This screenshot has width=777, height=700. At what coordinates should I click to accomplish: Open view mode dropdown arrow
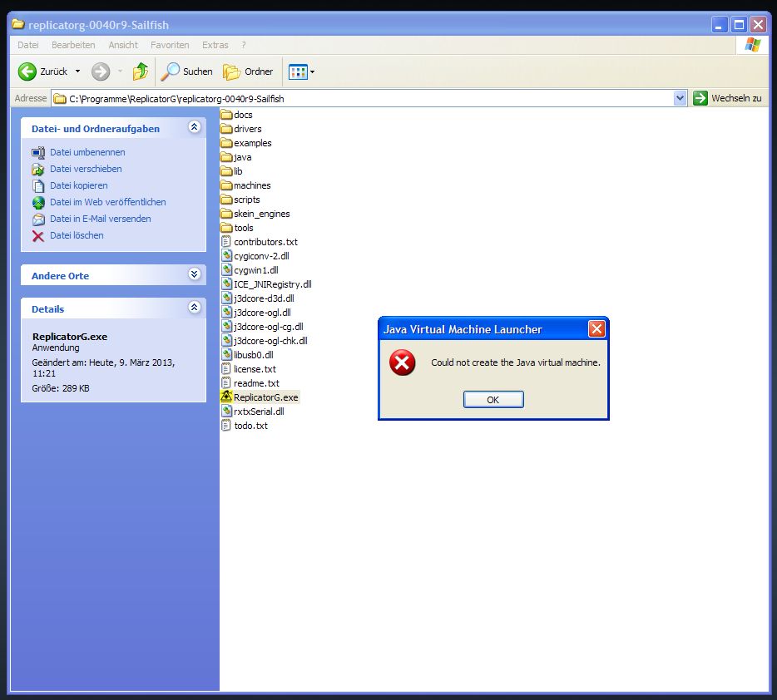point(312,72)
